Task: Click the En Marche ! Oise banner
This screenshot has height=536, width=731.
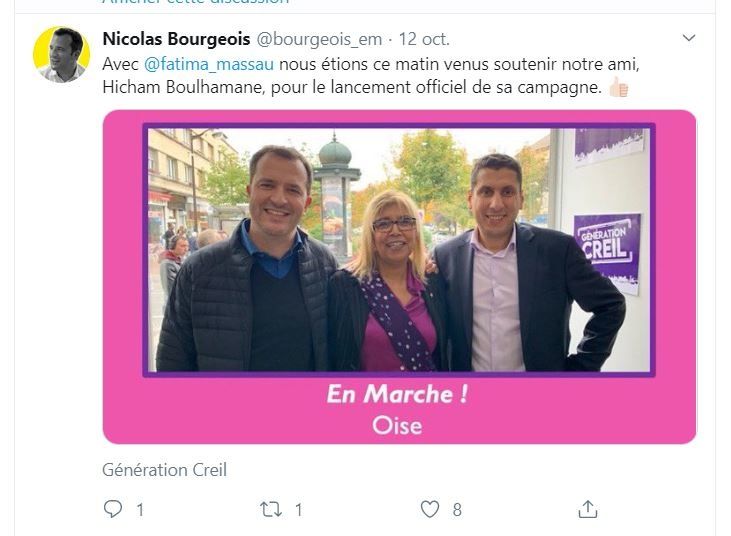Action: pos(397,409)
